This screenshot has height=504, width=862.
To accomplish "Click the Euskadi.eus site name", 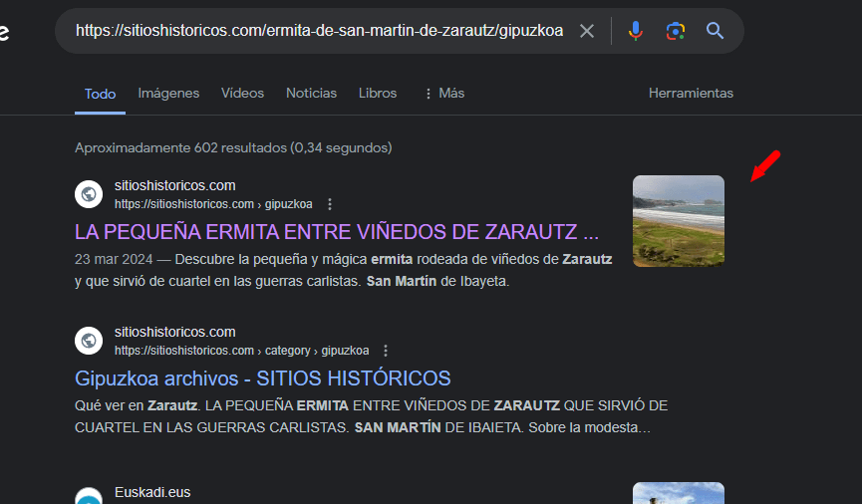I will point(152,492).
